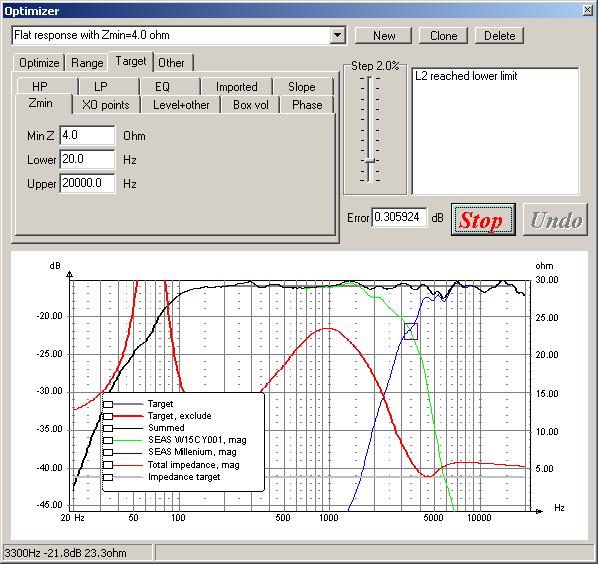Screen dimensions: 598x564
Task: Toggle SEAS W15CY001 mag legend checkbox
Action: 108,440
